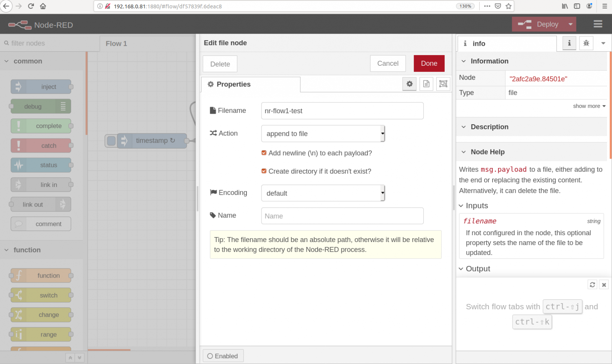Click the info sidebar tab icon button
Screen dimensions: 612x364
pyautogui.click(x=569, y=43)
